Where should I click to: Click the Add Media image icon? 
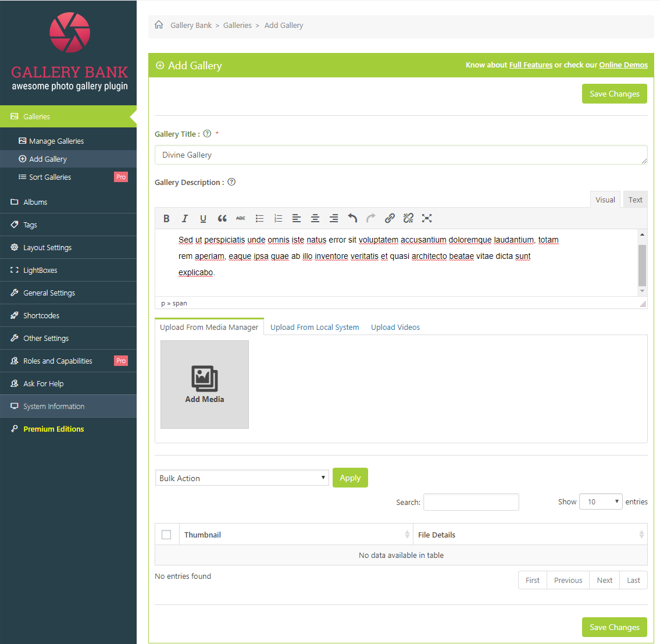pyautogui.click(x=205, y=378)
